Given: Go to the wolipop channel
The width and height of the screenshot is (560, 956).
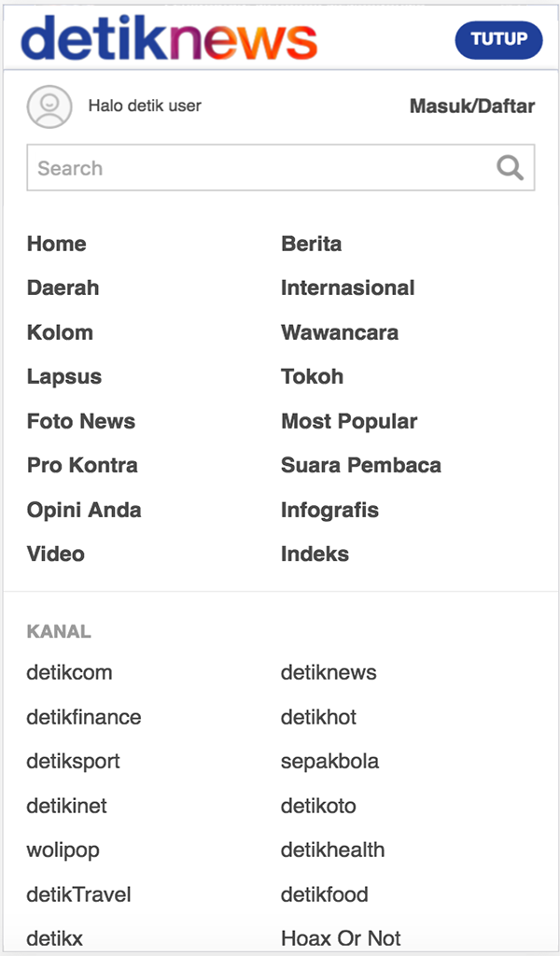Looking at the screenshot, I should pyautogui.click(x=63, y=850).
